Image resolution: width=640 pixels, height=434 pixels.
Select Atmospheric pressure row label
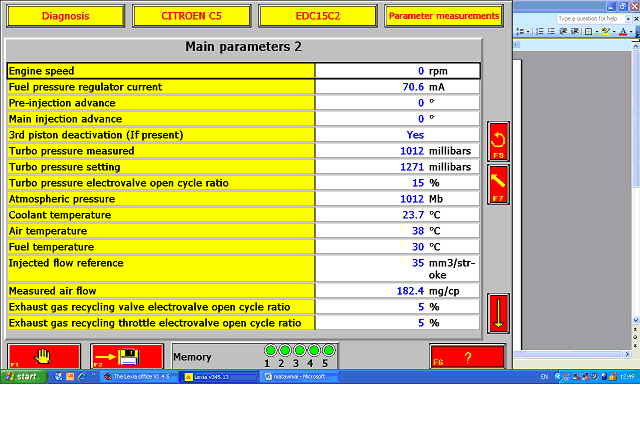(161, 199)
